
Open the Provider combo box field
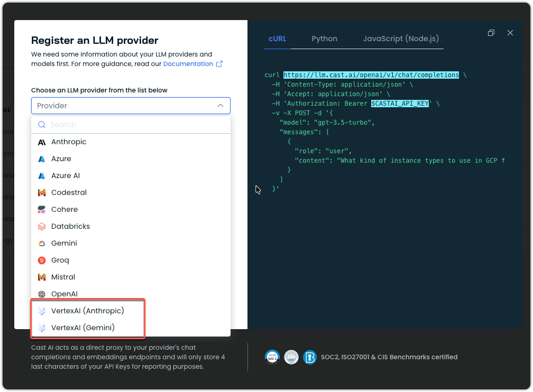(x=131, y=106)
